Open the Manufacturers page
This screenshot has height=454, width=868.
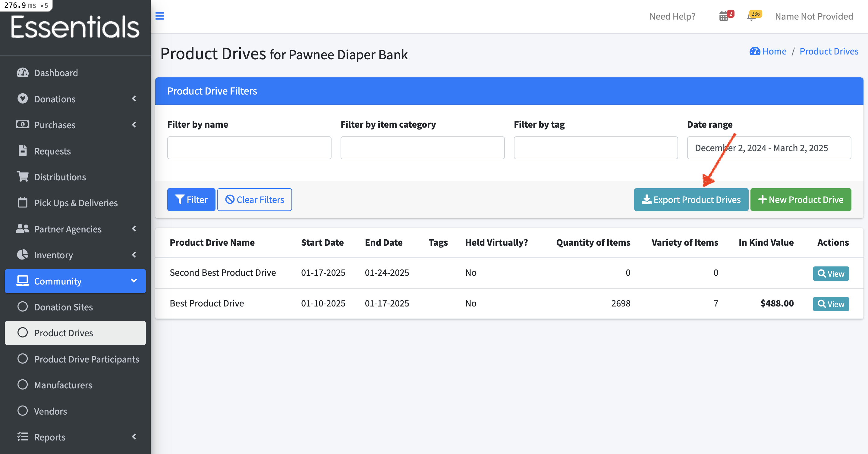tap(75, 385)
